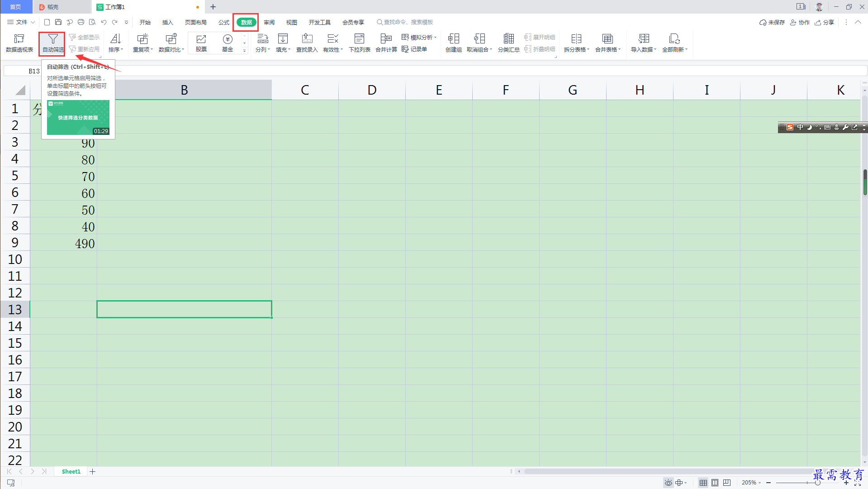
Task: Open the 公式 ribbon tab
Action: [x=223, y=22]
